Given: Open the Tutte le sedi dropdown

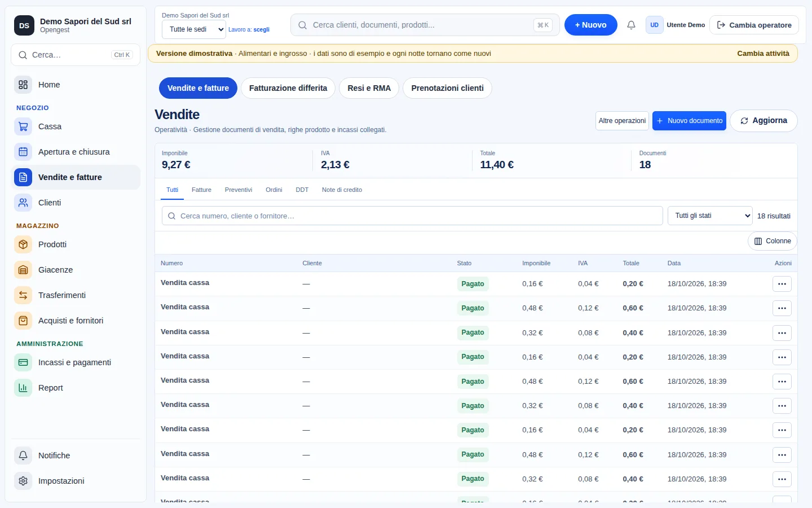Looking at the screenshot, I should click(x=194, y=29).
